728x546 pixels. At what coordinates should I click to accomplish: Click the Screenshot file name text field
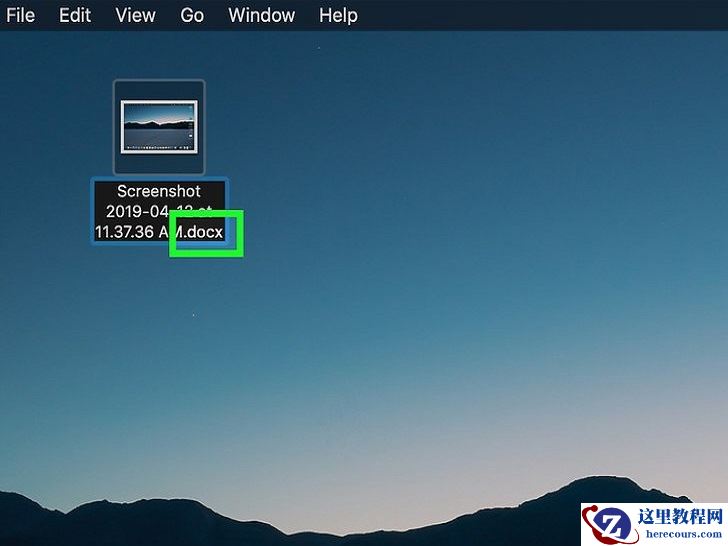(159, 211)
